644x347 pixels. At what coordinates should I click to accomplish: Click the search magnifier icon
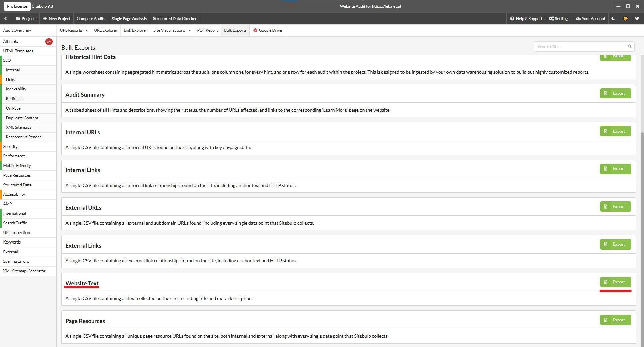coord(630,46)
